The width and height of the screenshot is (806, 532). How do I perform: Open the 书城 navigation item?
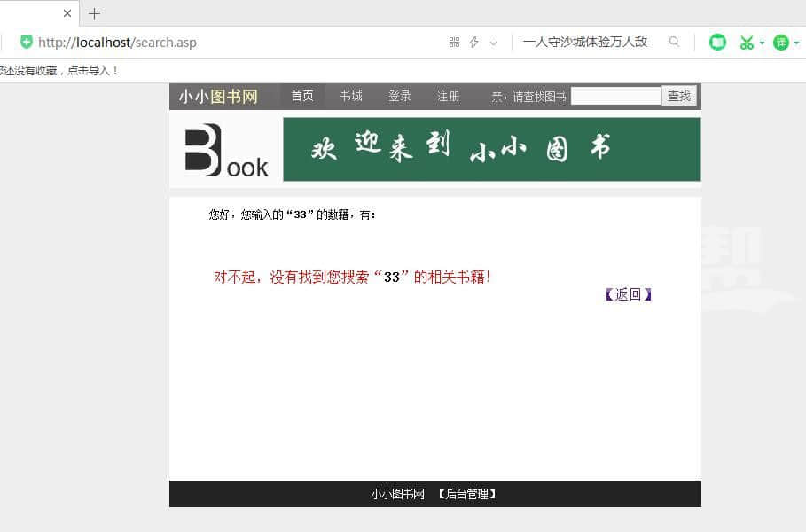(x=351, y=96)
